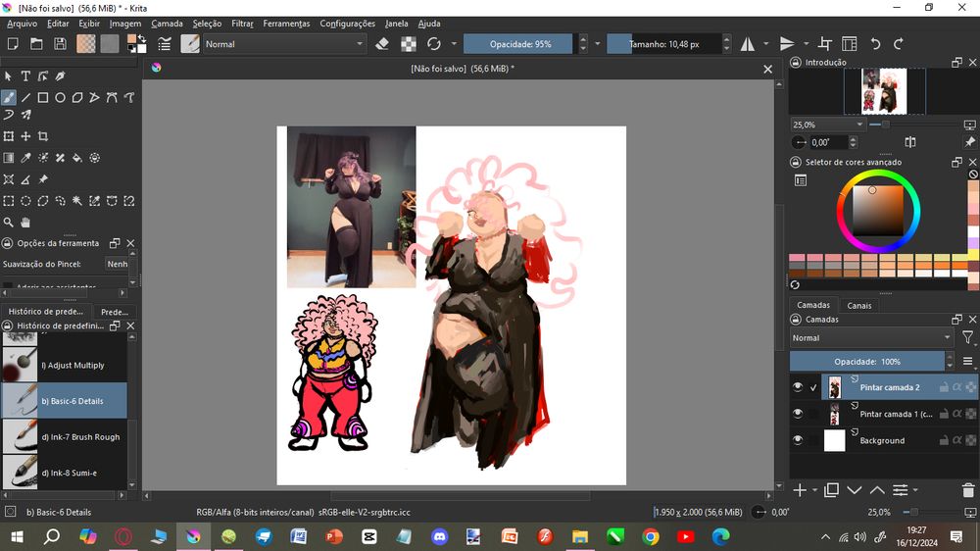Select the Color Sampler eyedropper tool
The width and height of the screenshot is (980, 551).
tap(25, 158)
